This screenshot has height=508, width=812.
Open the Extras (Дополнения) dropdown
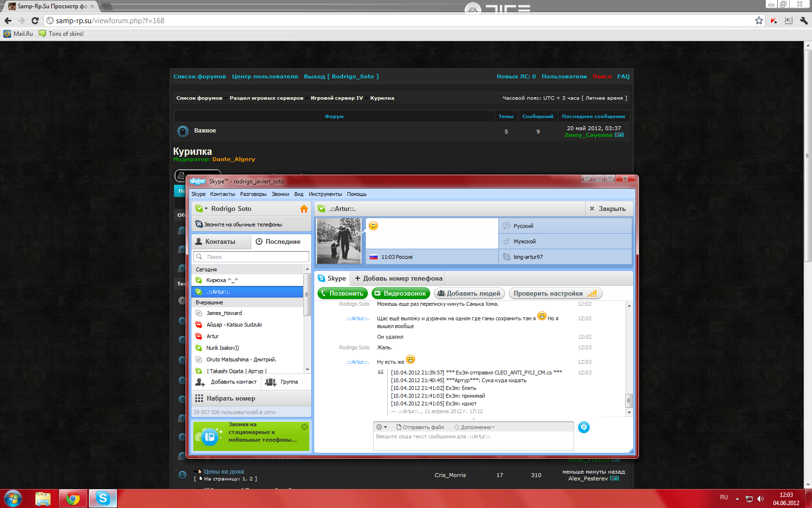tap(475, 427)
